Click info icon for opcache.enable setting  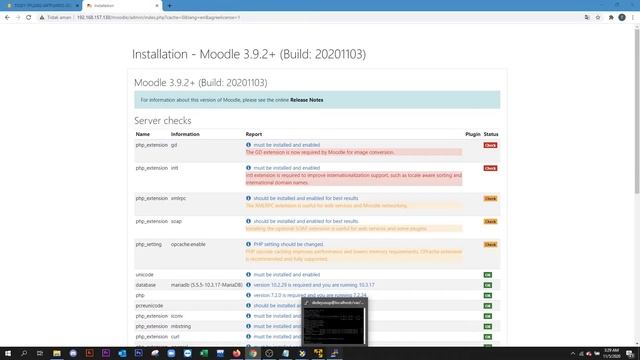(x=248, y=244)
